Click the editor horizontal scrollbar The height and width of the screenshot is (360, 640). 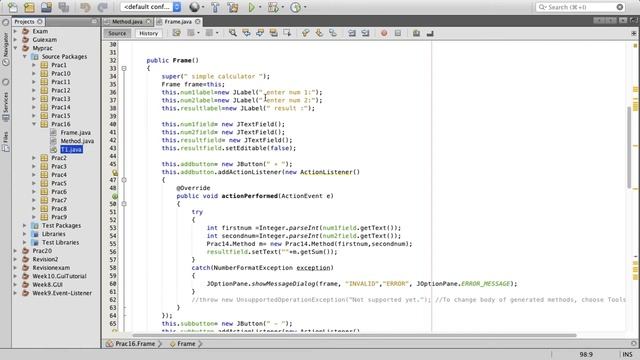point(354,335)
